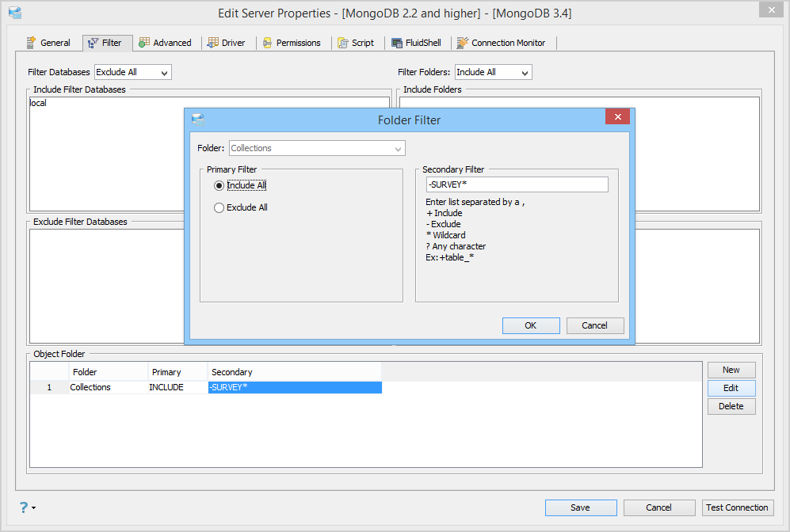Click the Connection Monitor tab icon
The image size is (790, 532).
463,43
